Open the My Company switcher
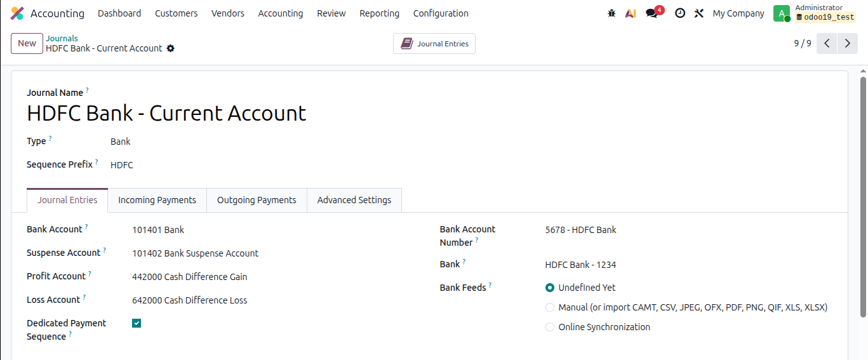Screen dimensions: 868x360 (738, 13)
